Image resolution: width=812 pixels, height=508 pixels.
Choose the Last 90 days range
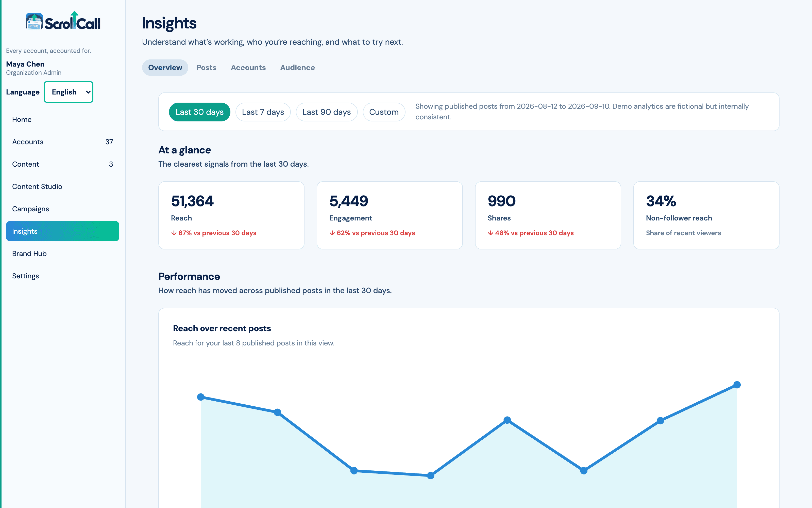(327, 112)
